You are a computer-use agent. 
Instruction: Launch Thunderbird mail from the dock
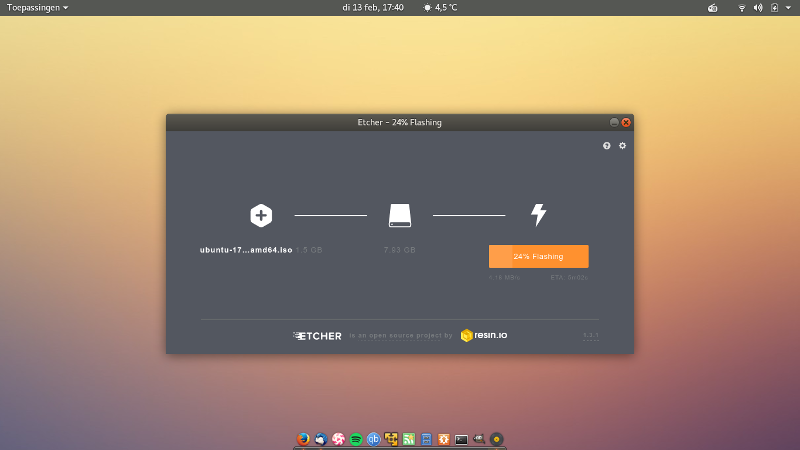pos(321,439)
